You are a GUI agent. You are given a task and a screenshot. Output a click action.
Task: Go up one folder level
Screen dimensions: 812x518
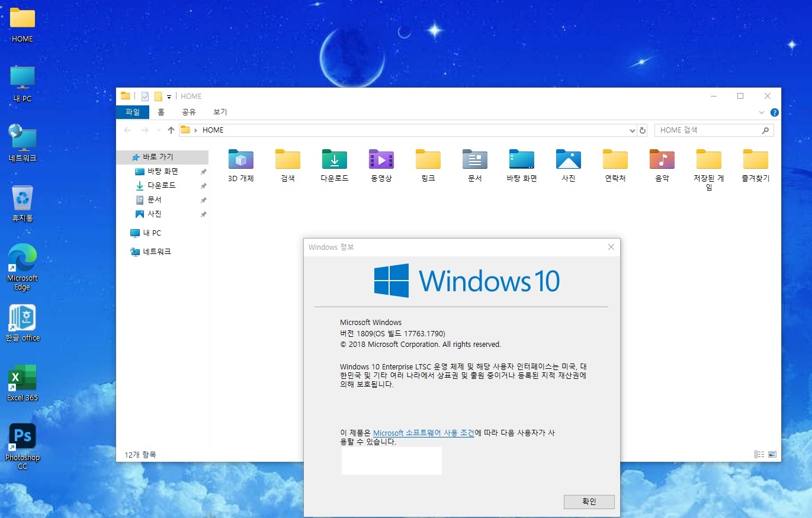171,130
